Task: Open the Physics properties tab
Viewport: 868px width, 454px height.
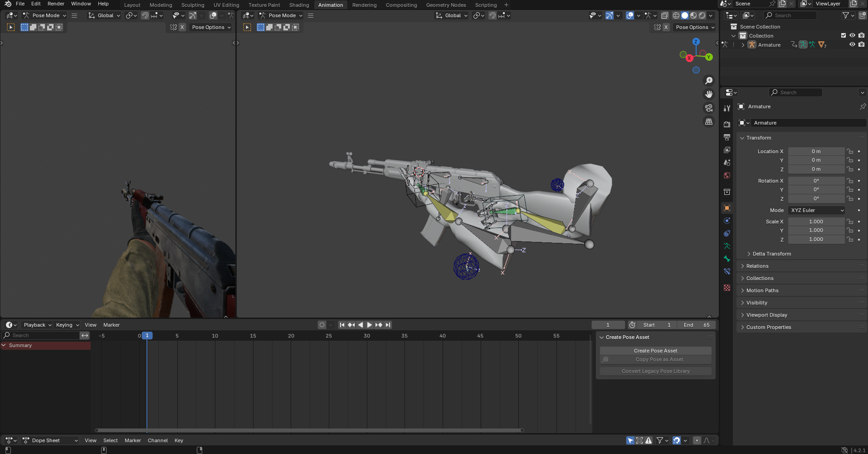Action: point(727,221)
